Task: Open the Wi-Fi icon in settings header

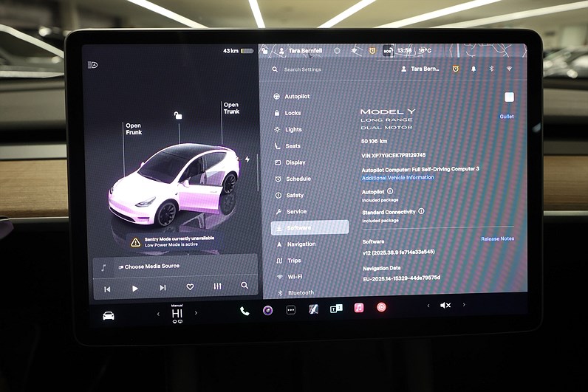Action: coord(509,69)
